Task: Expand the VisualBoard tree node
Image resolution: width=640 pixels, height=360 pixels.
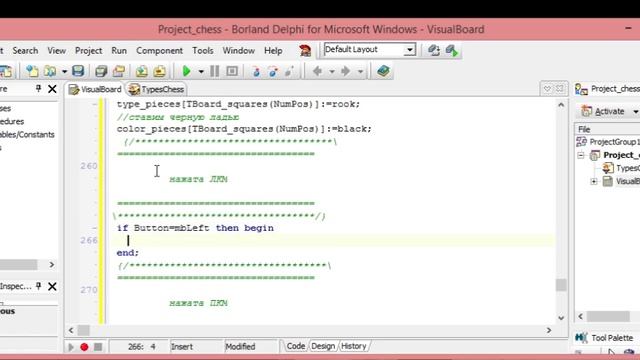Action: [594, 181]
